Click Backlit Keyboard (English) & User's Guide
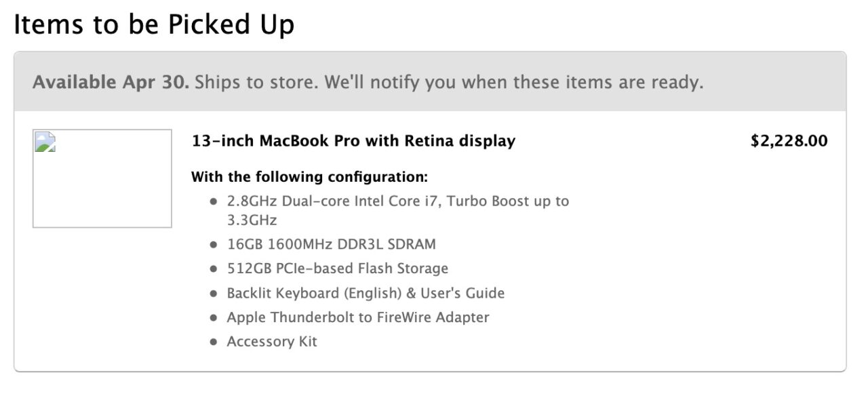Image resolution: width=868 pixels, height=394 pixels. [x=366, y=293]
